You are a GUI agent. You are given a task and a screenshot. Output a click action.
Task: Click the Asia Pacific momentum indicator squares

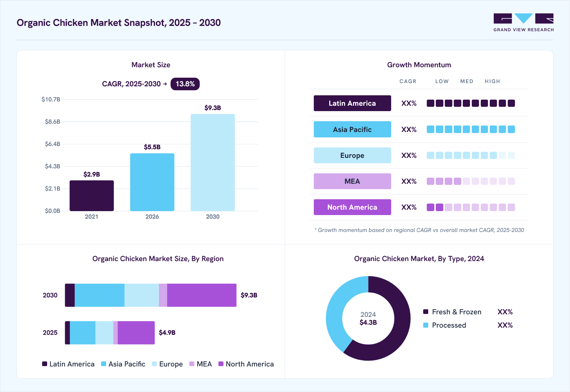coord(471,129)
